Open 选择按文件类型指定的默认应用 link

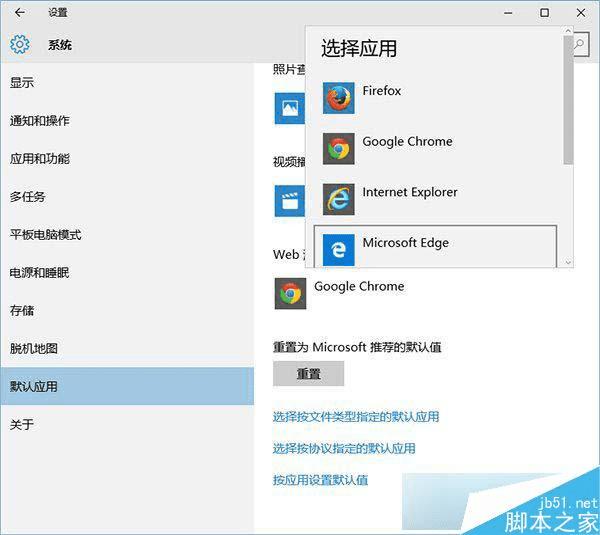tap(356, 416)
